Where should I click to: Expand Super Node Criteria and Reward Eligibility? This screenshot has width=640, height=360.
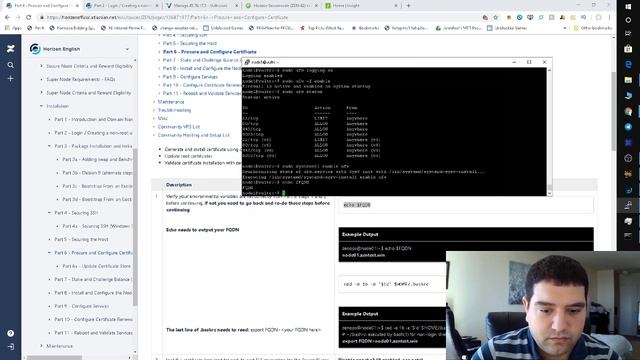[41, 93]
